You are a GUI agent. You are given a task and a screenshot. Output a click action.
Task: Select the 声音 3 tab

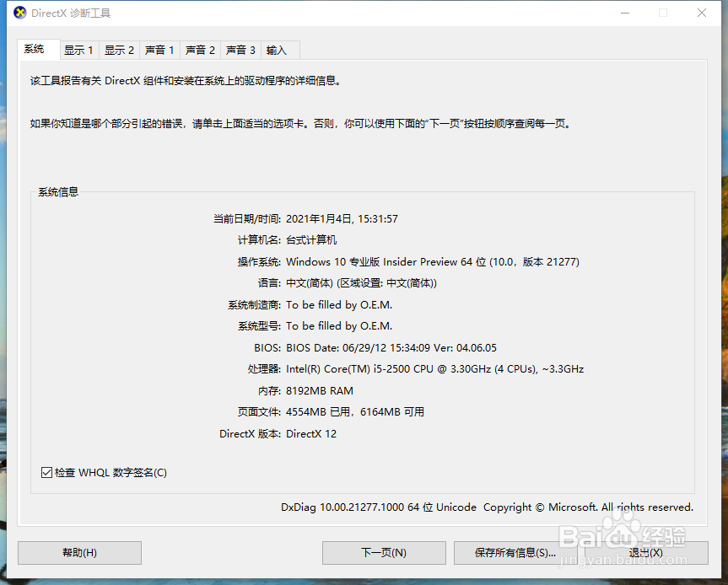pyautogui.click(x=240, y=50)
